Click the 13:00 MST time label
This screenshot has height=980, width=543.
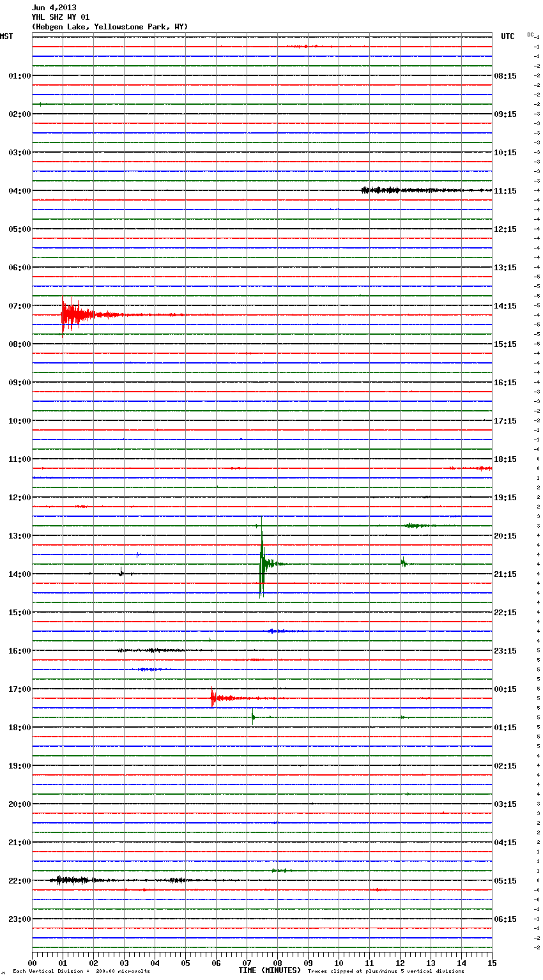click(19, 535)
